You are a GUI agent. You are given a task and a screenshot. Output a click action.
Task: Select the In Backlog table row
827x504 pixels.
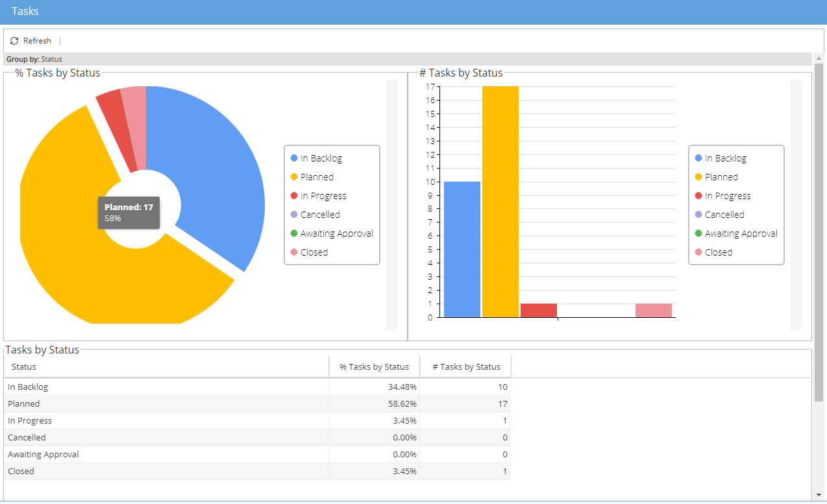point(256,387)
